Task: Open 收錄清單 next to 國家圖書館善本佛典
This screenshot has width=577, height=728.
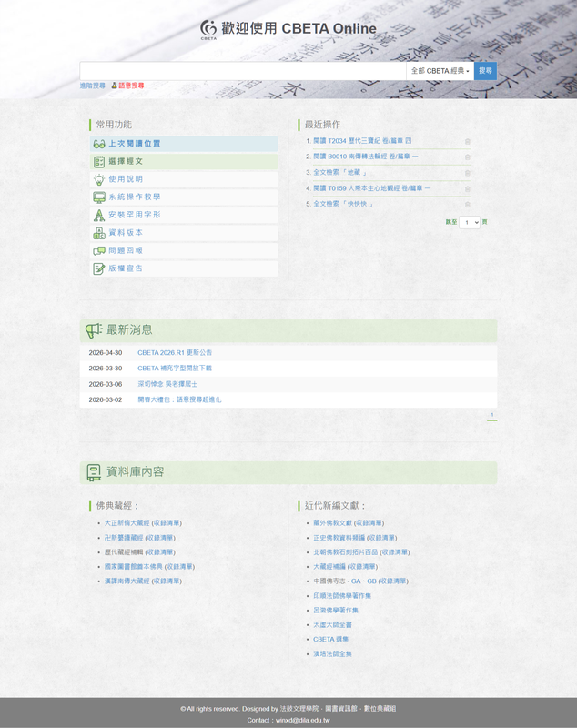Action: (x=179, y=566)
